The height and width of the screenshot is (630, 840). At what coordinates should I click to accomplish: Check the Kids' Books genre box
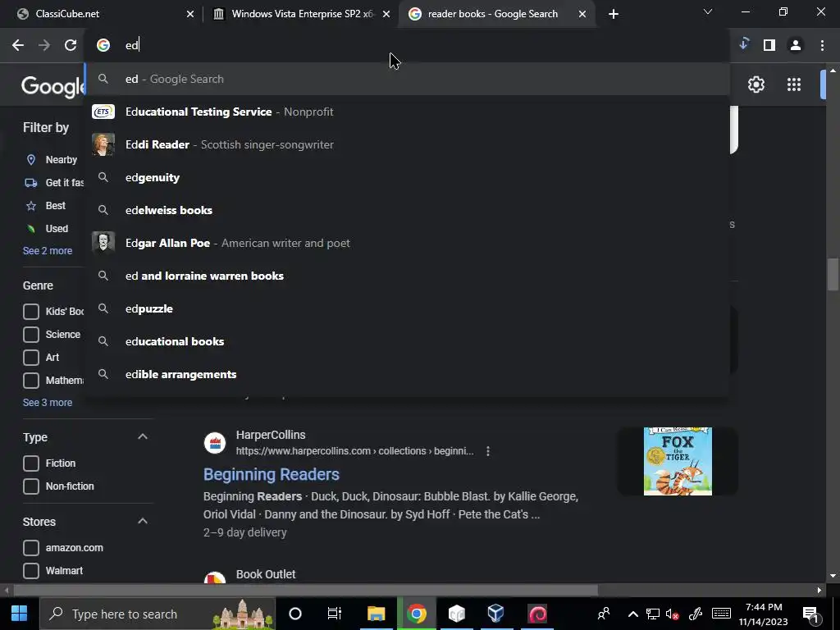(x=31, y=312)
